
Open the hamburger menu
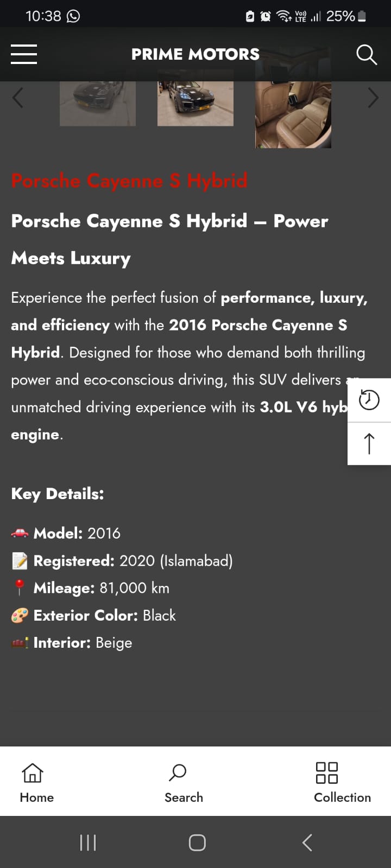[x=24, y=54]
